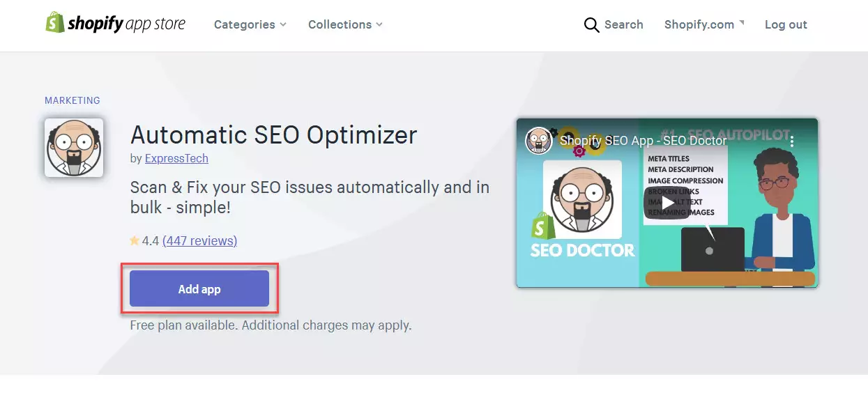Open the ExpressTech developer link

pos(176,158)
